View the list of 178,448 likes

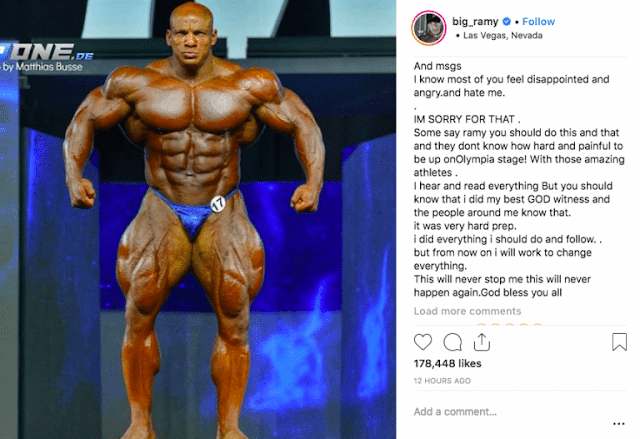click(447, 364)
